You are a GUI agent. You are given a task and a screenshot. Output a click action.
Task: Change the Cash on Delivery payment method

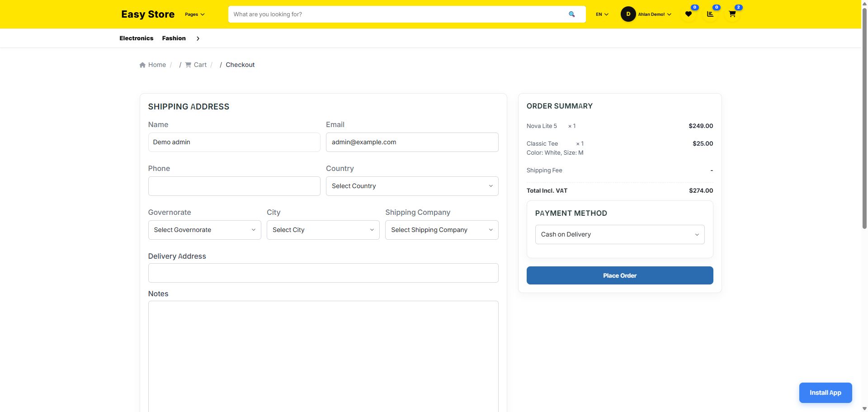(x=619, y=235)
